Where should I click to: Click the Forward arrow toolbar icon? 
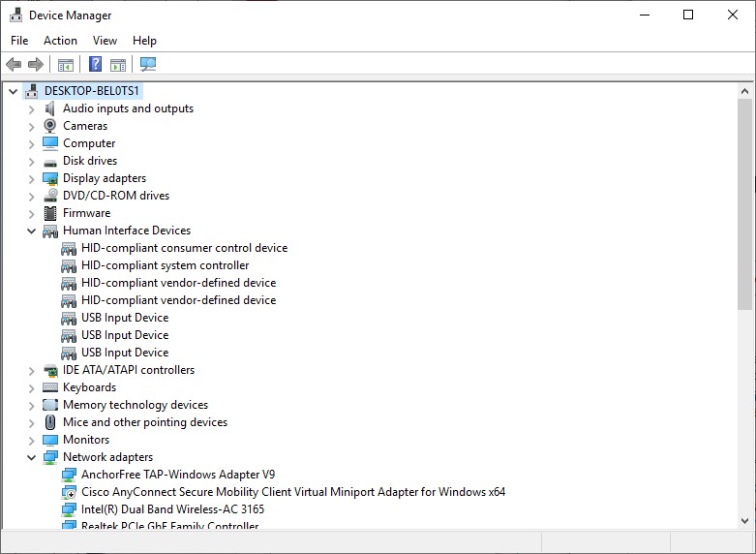(x=36, y=64)
